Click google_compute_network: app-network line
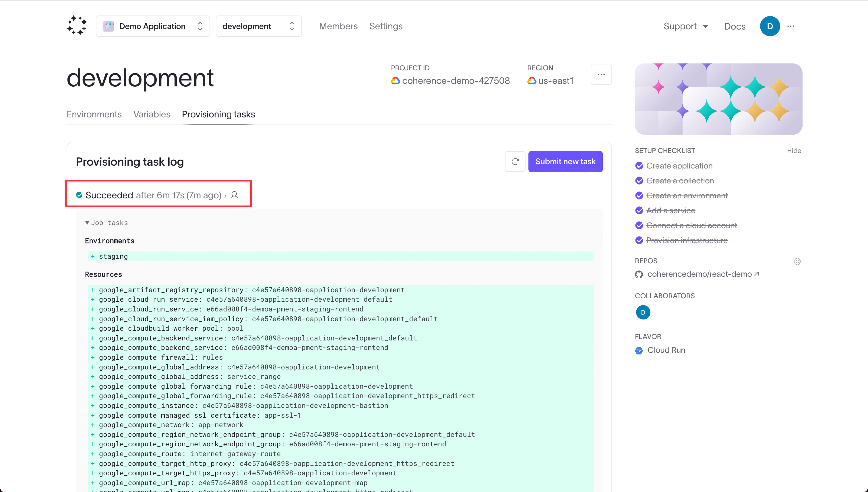Image resolution: width=868 pixels, height=492 pixels. [340, 425]
